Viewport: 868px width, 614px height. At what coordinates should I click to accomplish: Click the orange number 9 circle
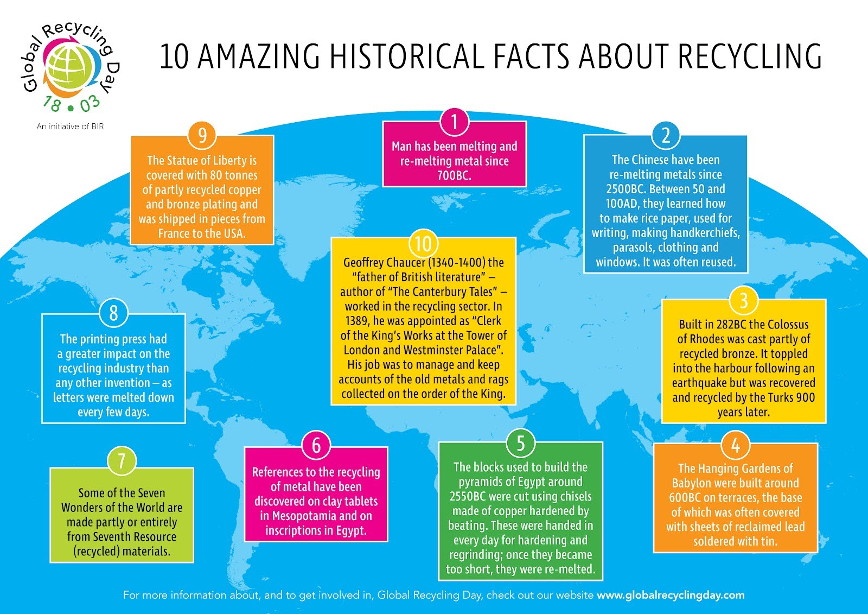(x=202, y=135)
